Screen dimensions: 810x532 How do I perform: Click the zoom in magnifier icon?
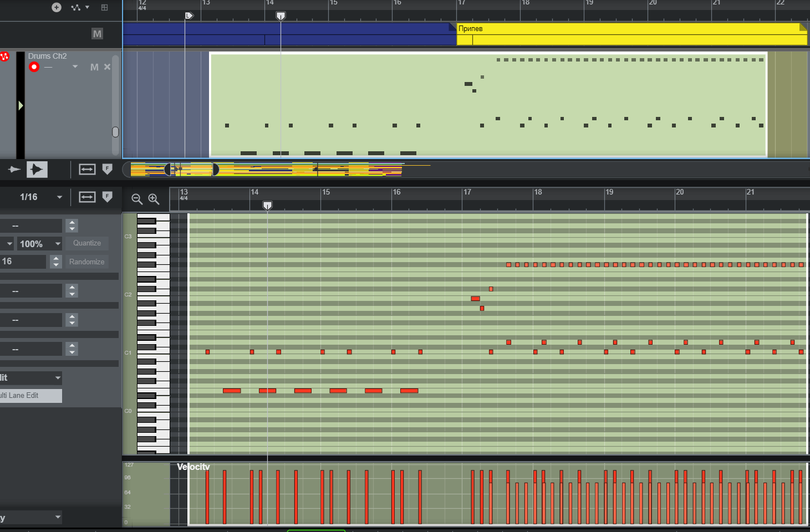[154, 199]
